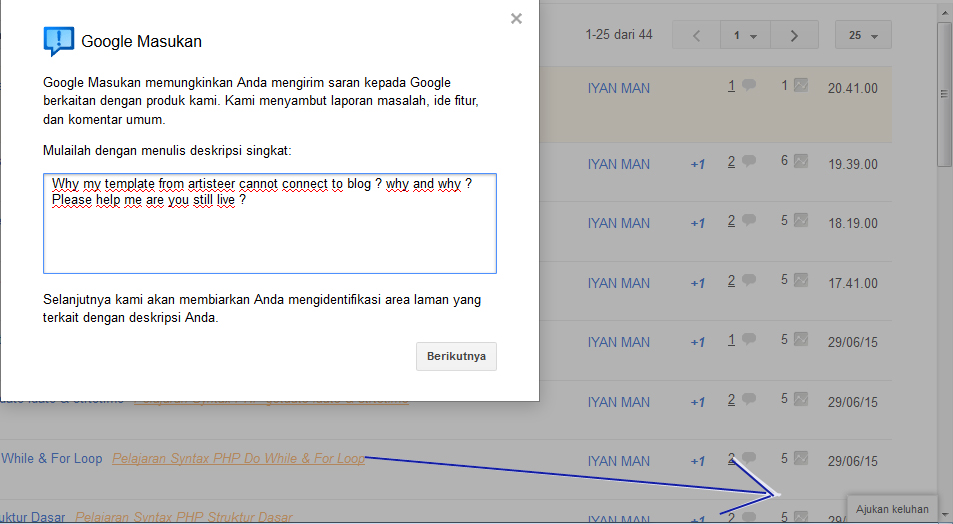Click views image icon in 17.41.00 row
Screen dimensions: 953x524
click(x=801, y=280)
